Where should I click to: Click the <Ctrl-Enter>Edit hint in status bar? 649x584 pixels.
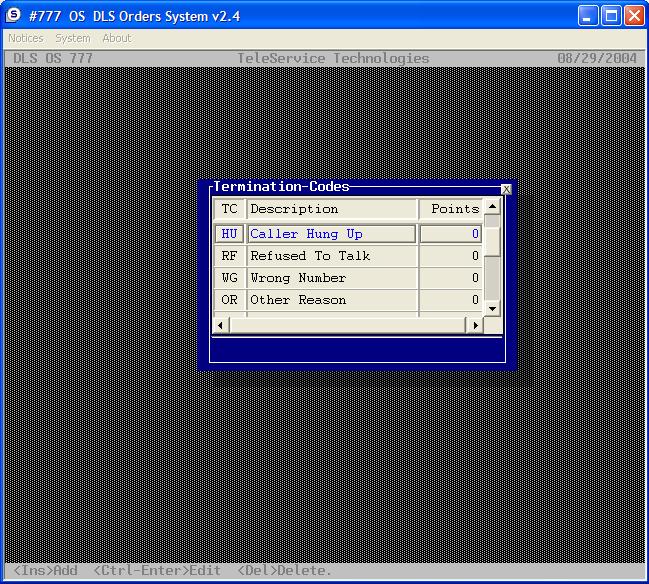click(x=157, y=571)
